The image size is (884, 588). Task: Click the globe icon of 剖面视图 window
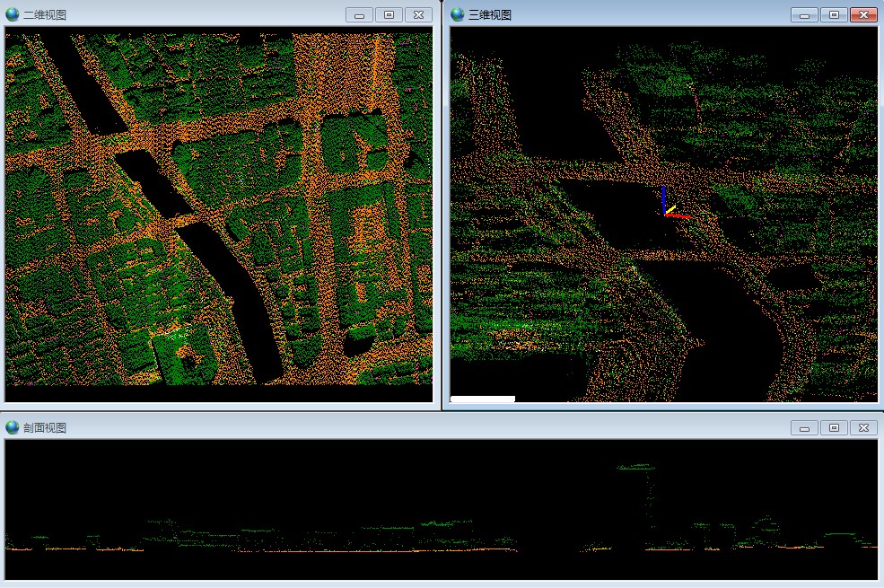coord(13,427)
